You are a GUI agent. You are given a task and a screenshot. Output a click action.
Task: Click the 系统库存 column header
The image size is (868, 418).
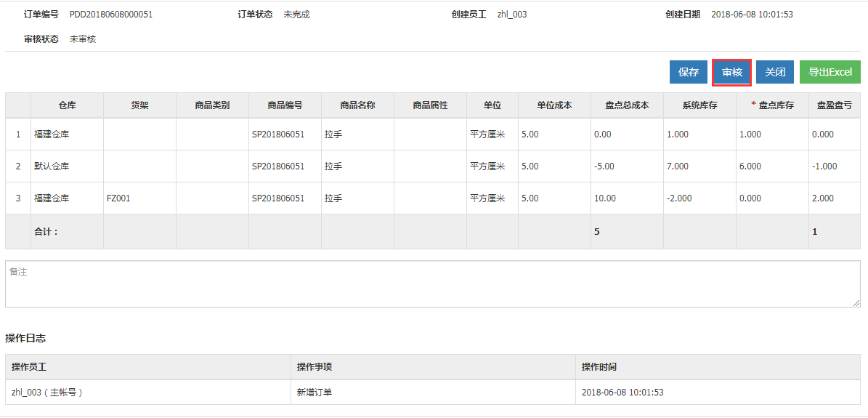coord(699,105)
